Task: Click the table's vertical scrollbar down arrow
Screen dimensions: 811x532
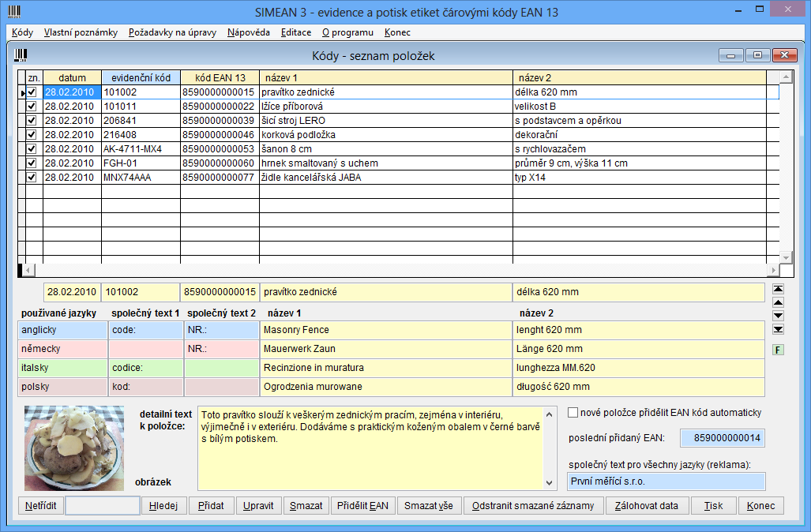Action: [786, 258]
